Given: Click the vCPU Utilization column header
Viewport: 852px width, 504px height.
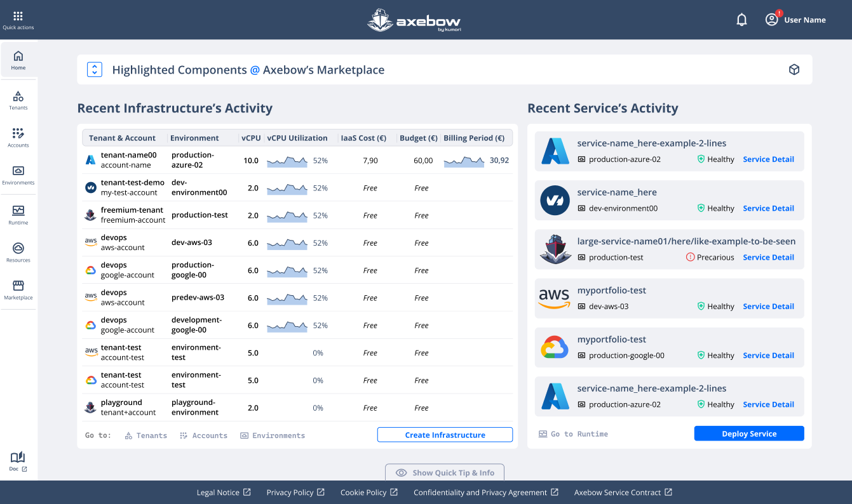Looking at the screenshot, I should coord(297,138).
